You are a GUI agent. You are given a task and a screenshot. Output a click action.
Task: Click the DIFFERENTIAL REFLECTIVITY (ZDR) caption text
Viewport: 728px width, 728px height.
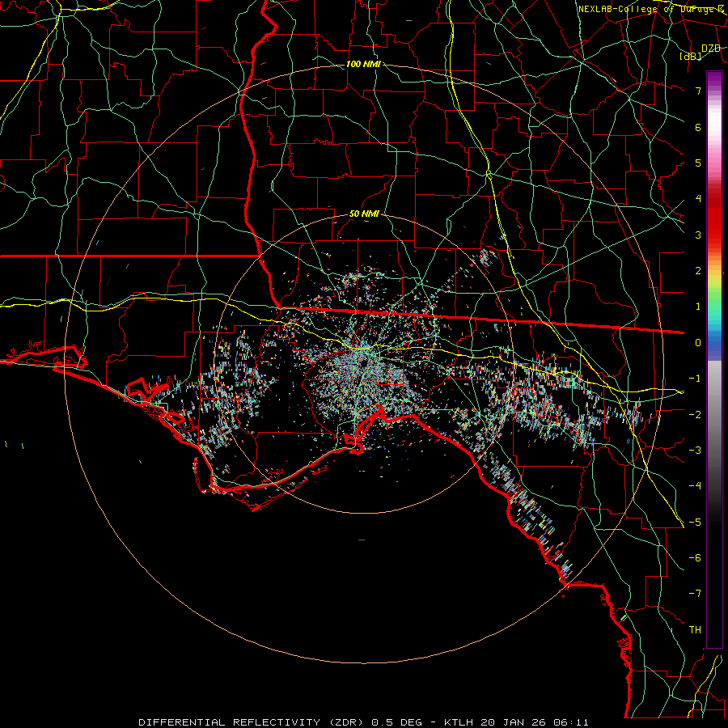252,722
